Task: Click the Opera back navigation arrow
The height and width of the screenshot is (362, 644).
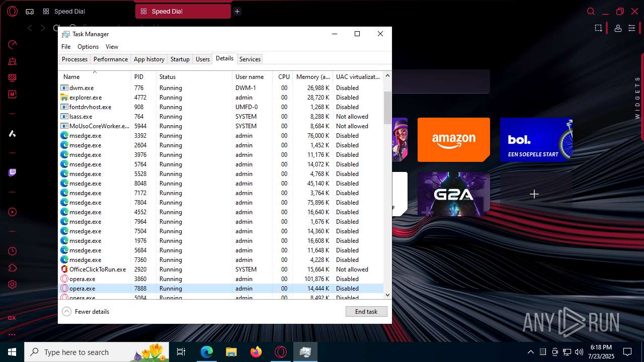Action: click(x=30, y=28)
